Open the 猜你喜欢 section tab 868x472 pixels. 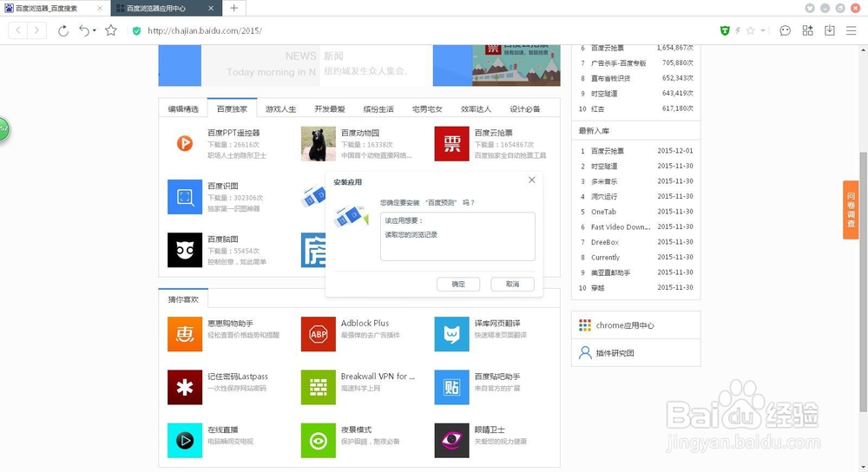click(183, 299)
